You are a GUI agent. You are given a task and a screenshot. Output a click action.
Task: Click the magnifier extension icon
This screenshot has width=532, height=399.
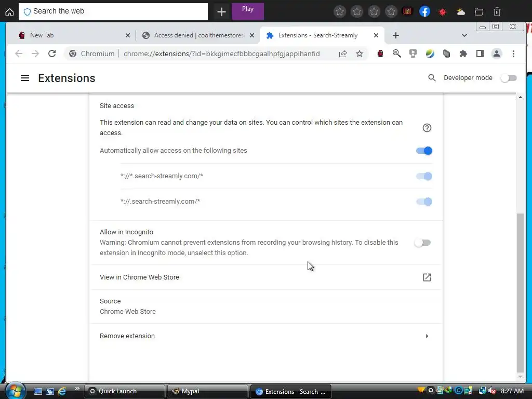pos(396,54)
